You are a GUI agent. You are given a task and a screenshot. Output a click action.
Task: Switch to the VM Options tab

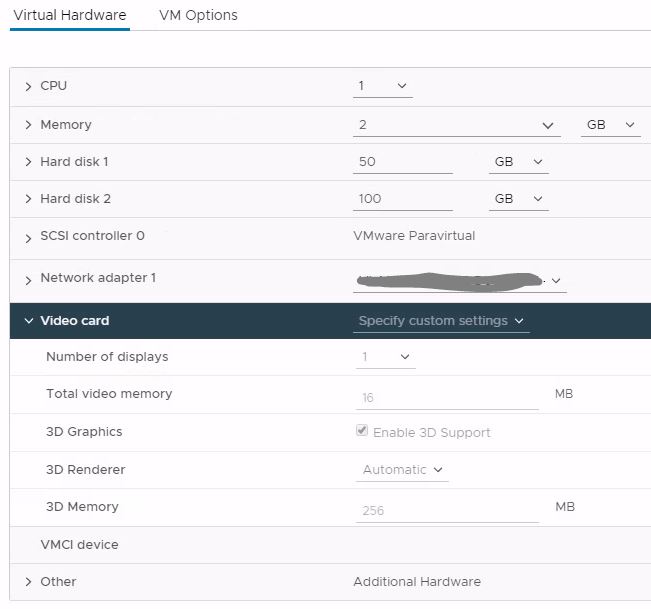coord(198,15)
